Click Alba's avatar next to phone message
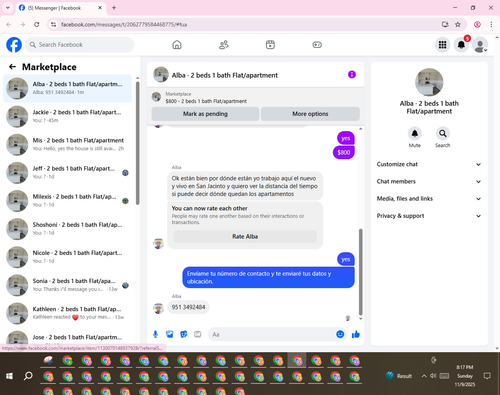The width and height of the screenshot is (500, 395). point(158,308)
